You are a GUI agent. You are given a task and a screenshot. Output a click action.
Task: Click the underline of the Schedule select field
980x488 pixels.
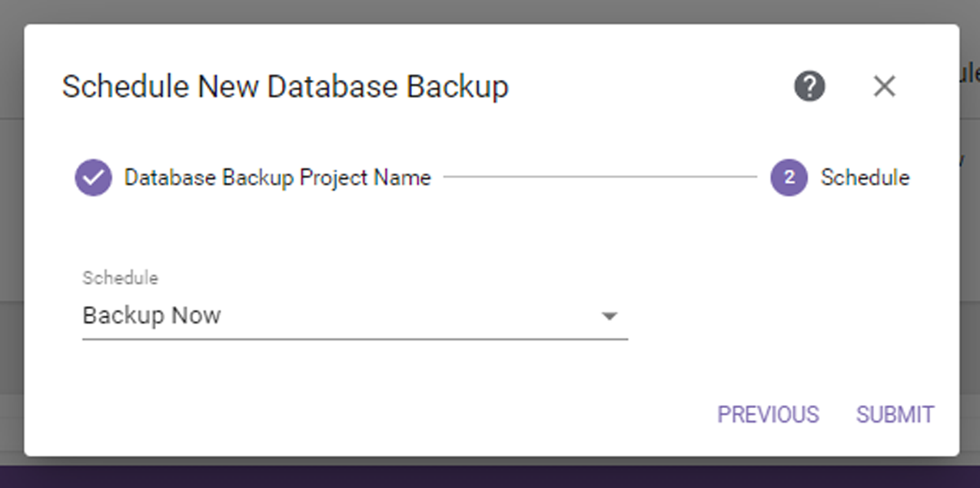coord(355,338)
